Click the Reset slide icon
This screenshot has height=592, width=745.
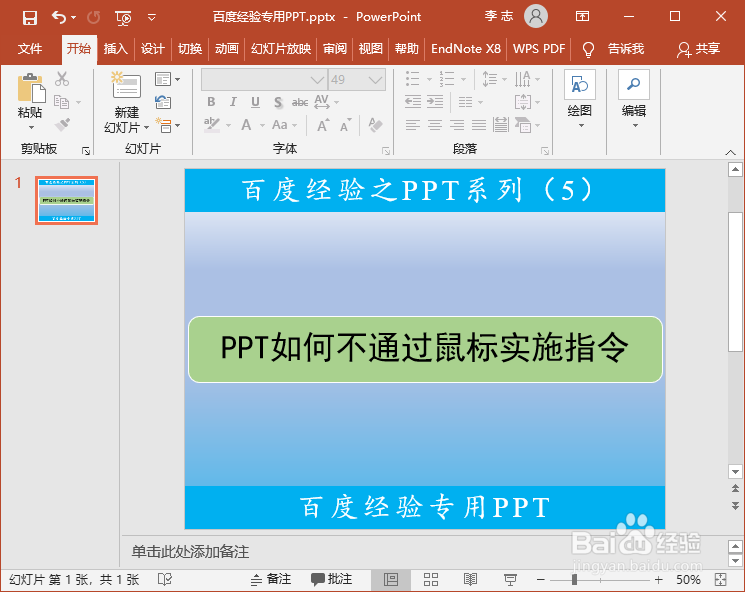pos(163,102)
